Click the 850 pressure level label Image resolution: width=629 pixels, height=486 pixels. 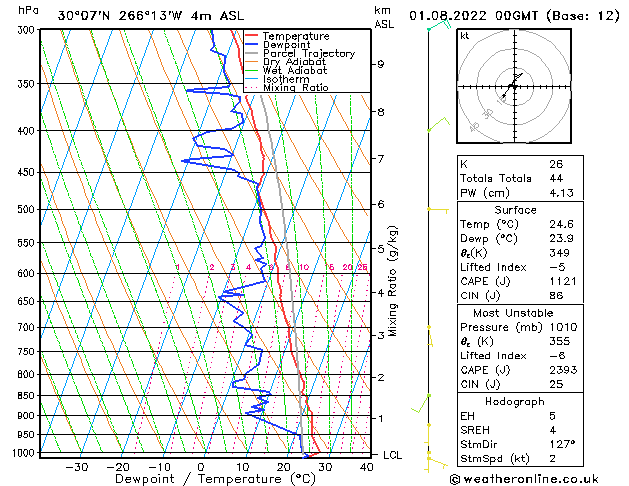pyautogui.click(x=28, y=396)
